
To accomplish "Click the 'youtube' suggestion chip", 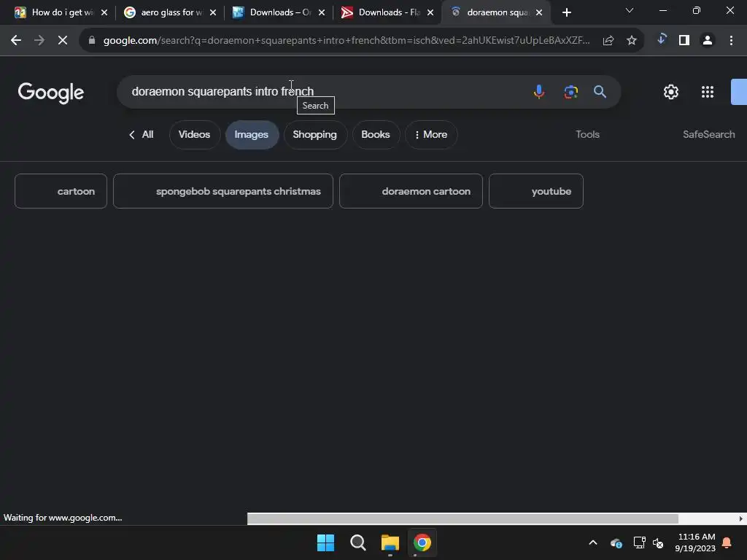I will tap(536, 191).
